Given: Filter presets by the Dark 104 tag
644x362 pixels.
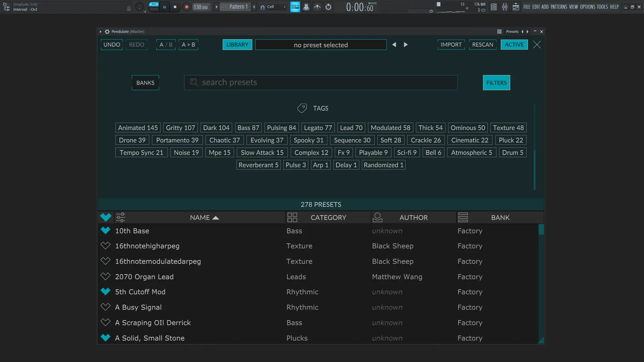Looking at the screenshot, I should [x=216, y=128].
